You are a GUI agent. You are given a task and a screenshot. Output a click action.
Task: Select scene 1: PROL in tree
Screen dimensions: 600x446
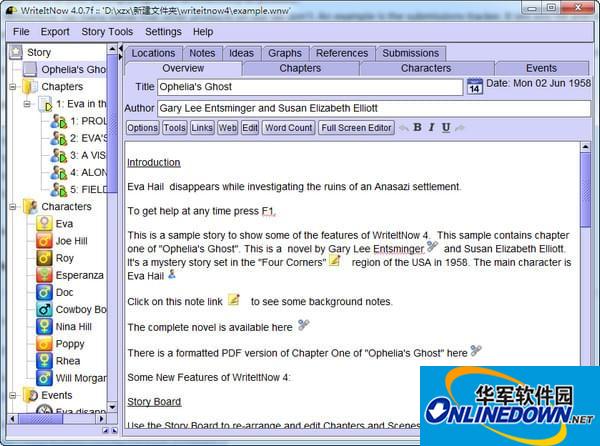[79, 121]
